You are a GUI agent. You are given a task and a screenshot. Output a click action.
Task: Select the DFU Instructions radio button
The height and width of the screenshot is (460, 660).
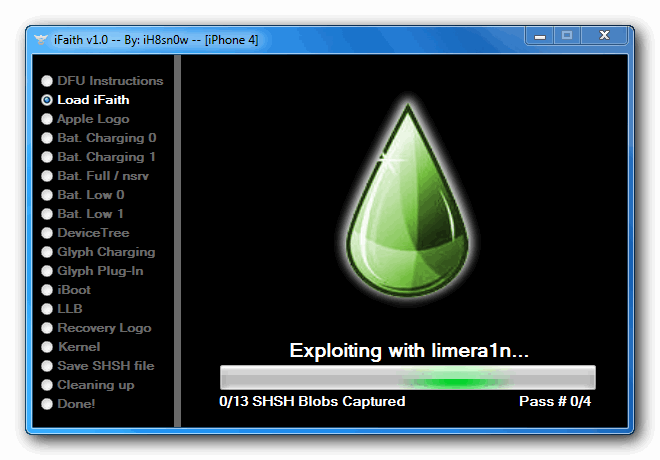(x=47, y=81)
